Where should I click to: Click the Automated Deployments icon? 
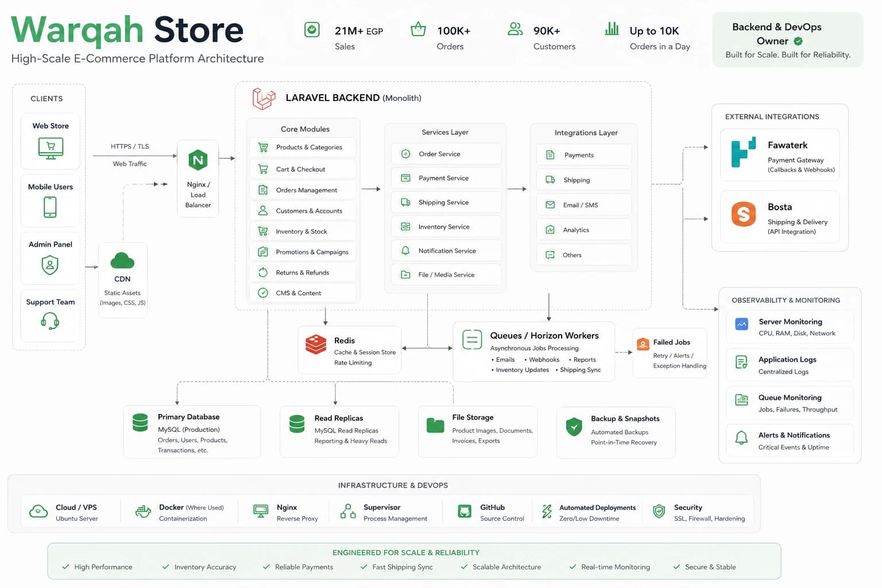[x=547, y=511]
